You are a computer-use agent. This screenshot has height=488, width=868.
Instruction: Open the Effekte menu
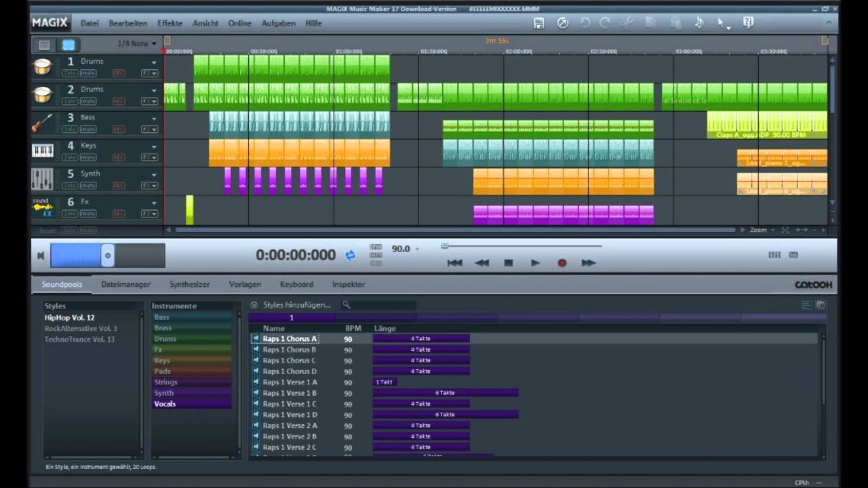point(170,23)
